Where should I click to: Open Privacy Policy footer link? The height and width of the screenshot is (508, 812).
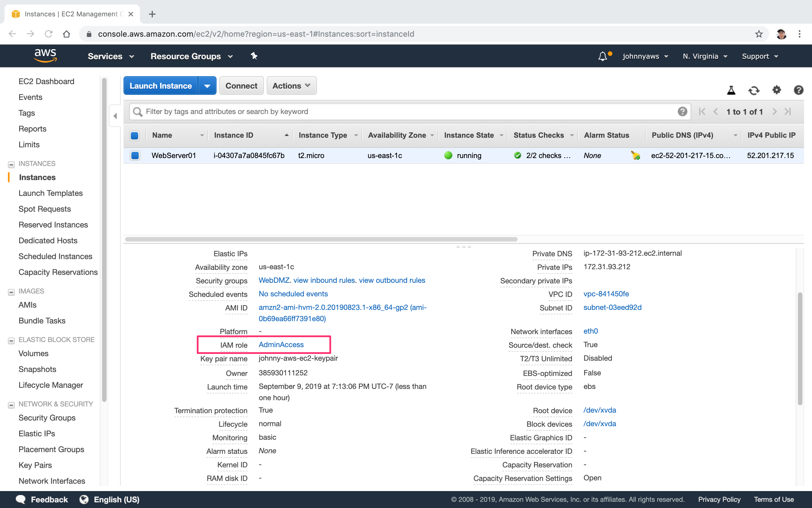(719, 499)
